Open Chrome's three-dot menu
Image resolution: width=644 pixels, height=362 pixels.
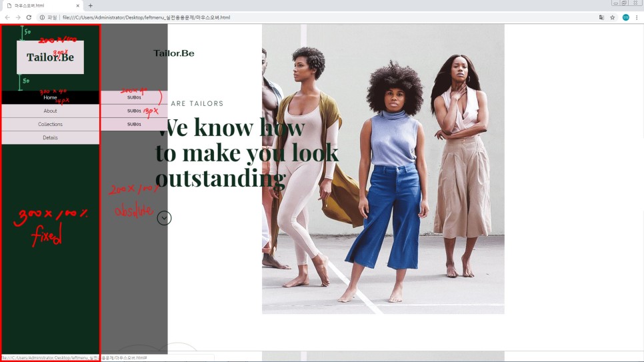click(x=637, y=17)
